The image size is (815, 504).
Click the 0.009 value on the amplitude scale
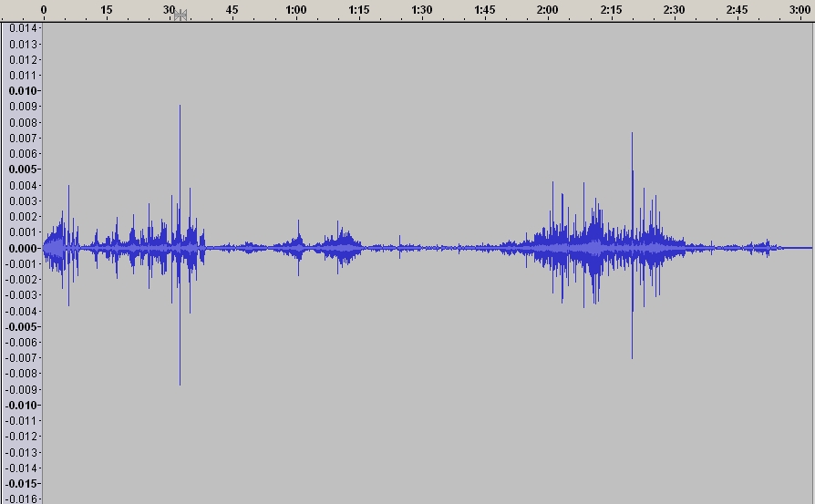click(23, 107)
